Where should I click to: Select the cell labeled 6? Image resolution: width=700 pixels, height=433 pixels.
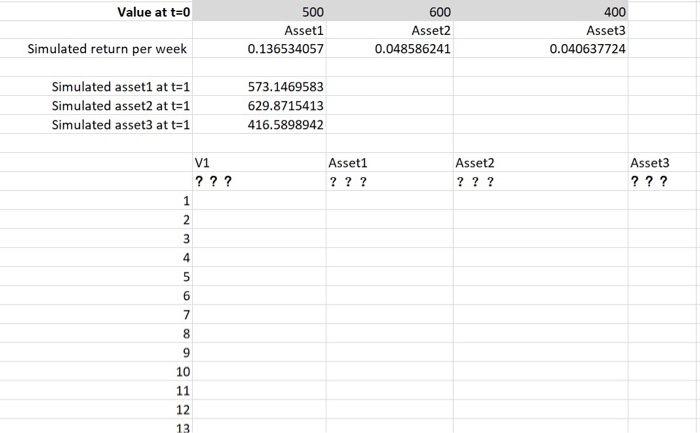click(x=96, y=296)
